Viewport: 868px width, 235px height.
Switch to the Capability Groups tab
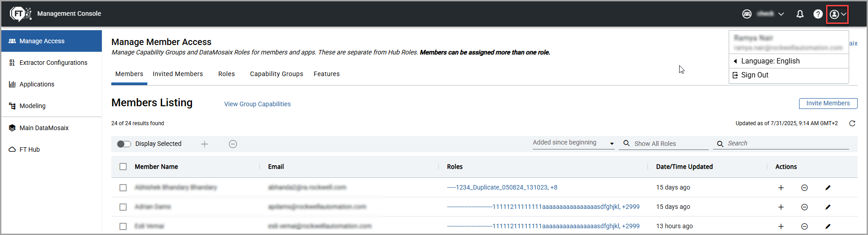(276, 74)
